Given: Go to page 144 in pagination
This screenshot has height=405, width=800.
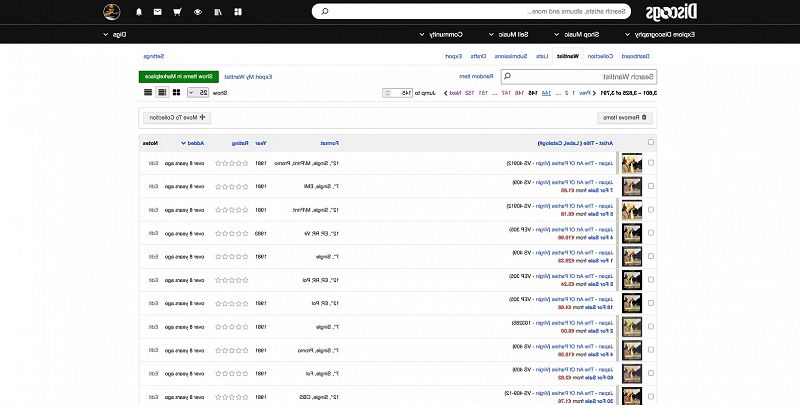Looking at the screenshot, I should click(546, 93).
